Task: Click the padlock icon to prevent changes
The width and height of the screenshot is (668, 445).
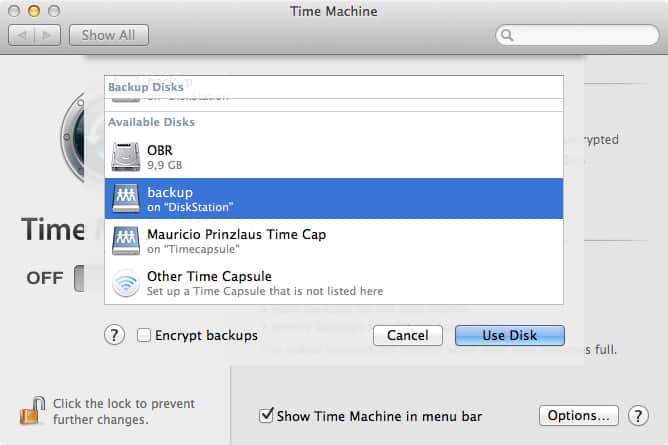Action: coord(32,411)
